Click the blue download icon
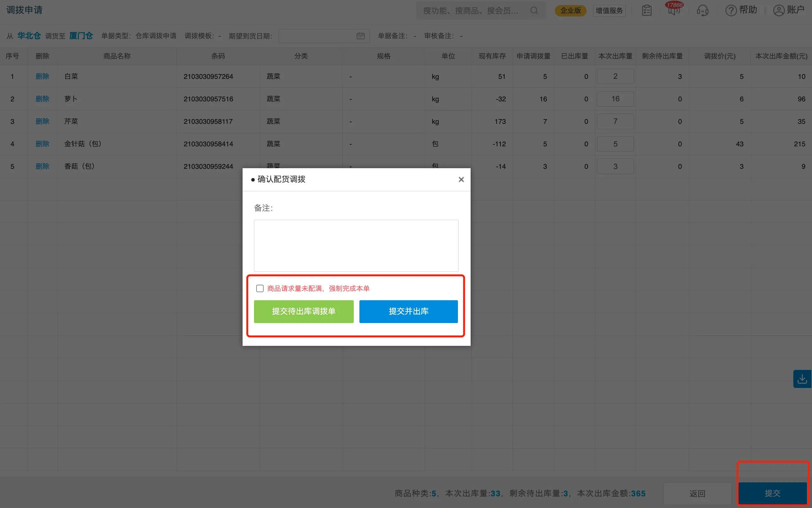The width and height of the screenshot is (812, 508). 802,379
